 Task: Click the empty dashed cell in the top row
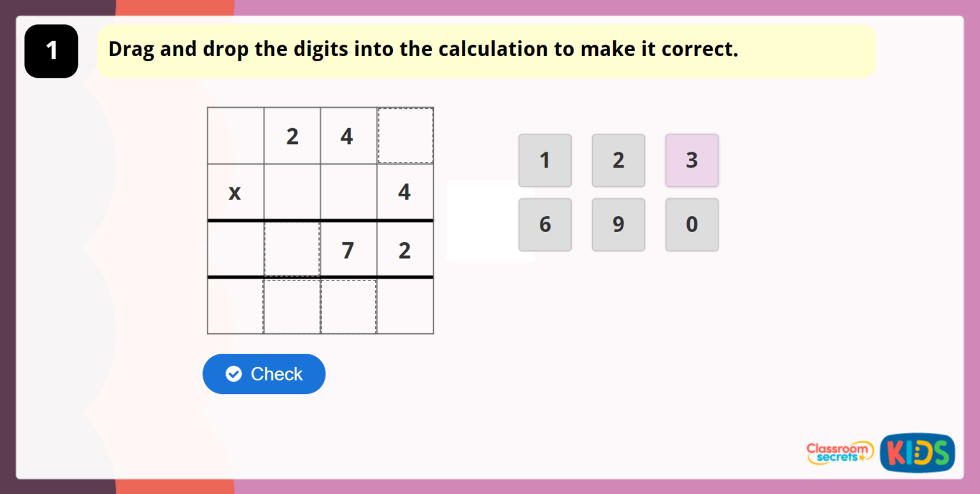(x=405, y=135)
